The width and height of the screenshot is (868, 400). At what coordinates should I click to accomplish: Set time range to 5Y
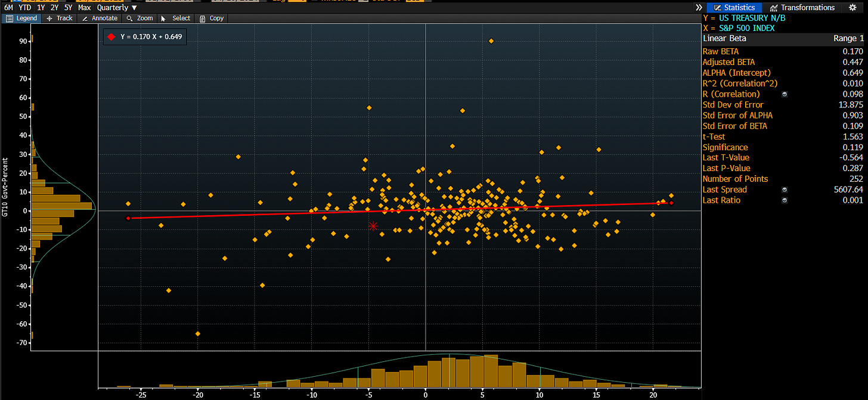point(69,8)
